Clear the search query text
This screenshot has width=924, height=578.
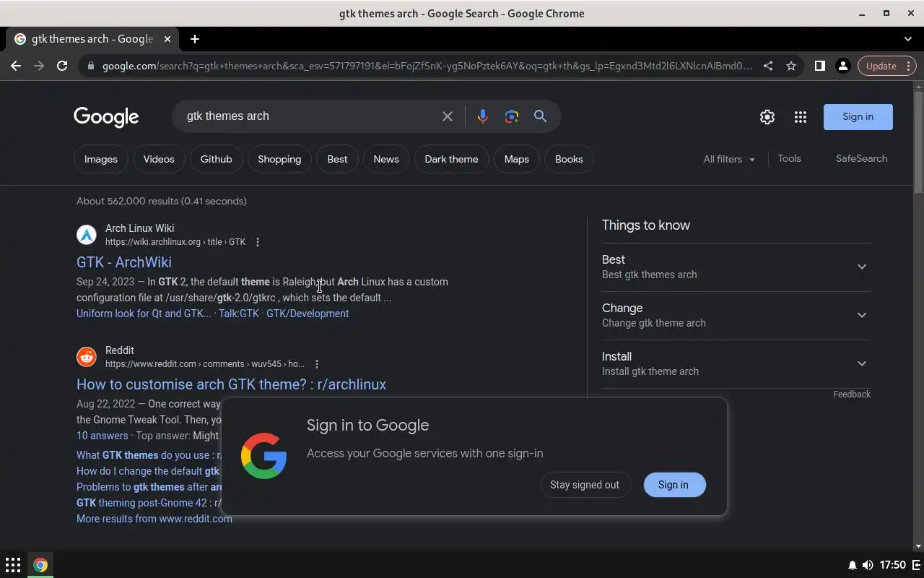pos(448,116)
